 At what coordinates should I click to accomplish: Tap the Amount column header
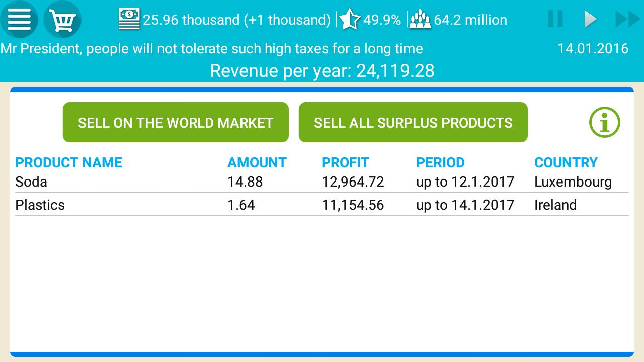click(x=257, y=162)
